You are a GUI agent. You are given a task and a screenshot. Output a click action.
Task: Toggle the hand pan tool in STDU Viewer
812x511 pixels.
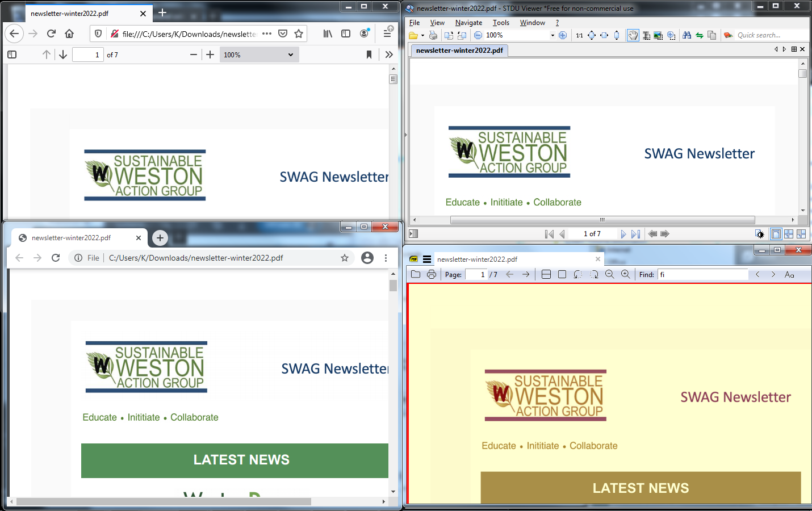633,35
